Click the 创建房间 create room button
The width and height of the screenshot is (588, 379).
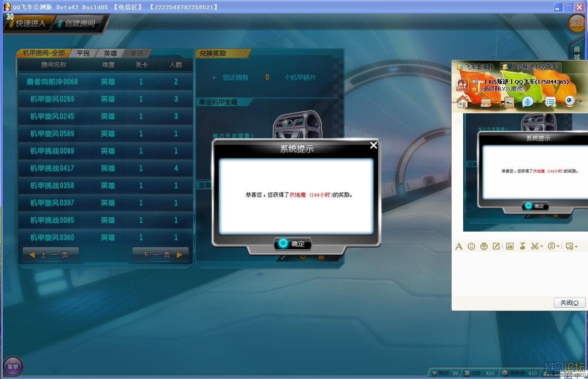[78, 23]
